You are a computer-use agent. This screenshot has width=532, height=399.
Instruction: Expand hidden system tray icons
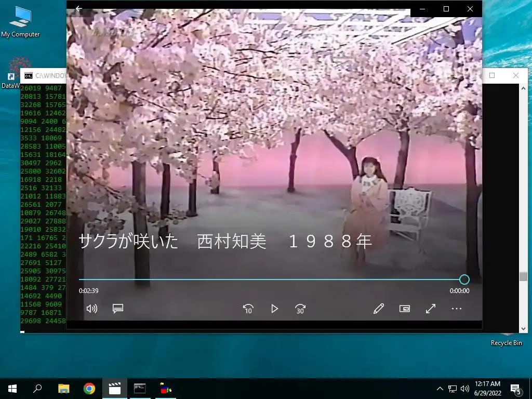click(x=440, y=389)
